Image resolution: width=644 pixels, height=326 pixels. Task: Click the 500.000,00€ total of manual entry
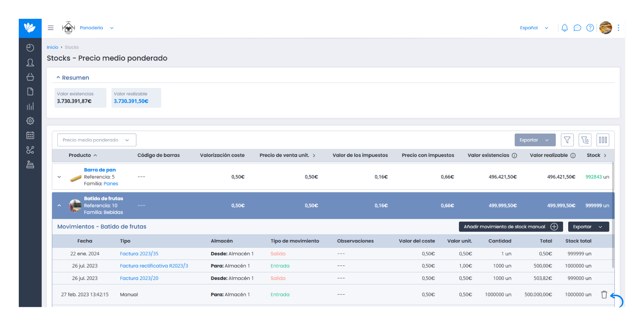click(538, 294)
